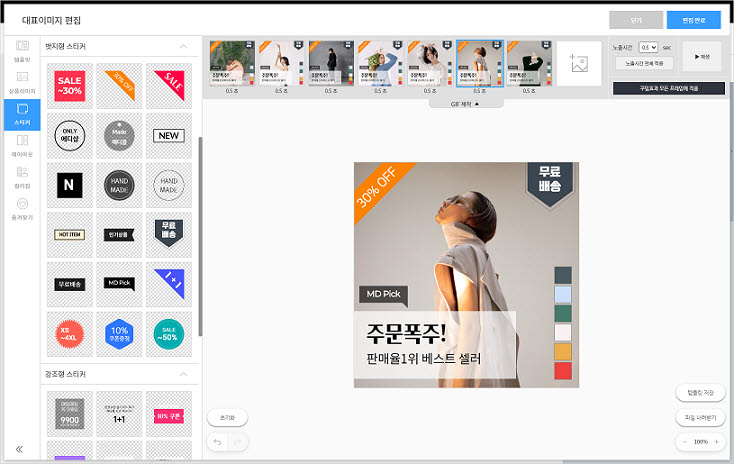Open the 즐겨찾기 heart tab
The height and width of the screenshot is (464, 734).
[22, 209]
